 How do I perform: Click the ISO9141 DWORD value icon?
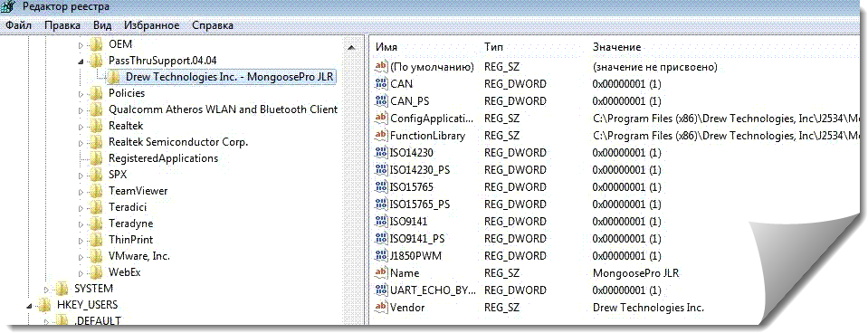[x=381, y=222]
